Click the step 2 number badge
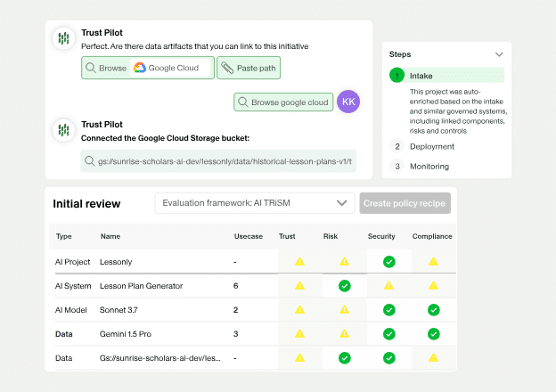Screen dimensions: 556x392 (397, 146)
